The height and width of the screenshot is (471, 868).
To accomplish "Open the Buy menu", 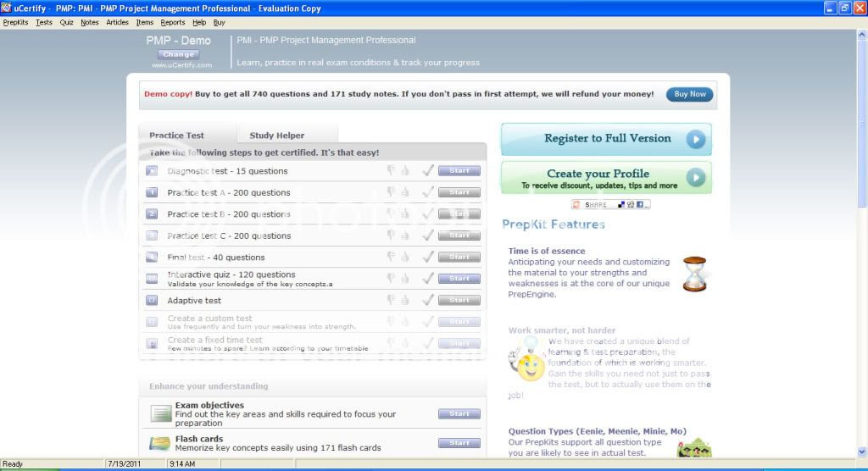I will [220, 23].
